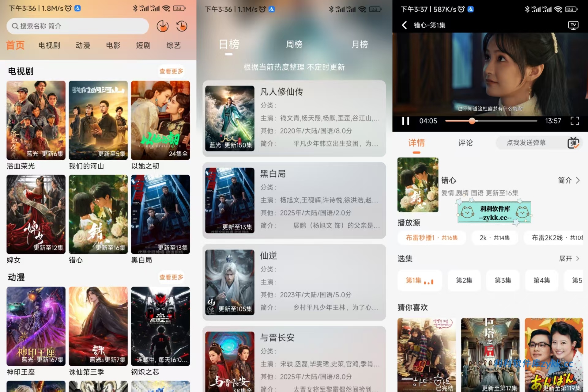Switch to the 周榜 ranking tab
Image resolution: width=588 pixels, height=392 pixels.
(294, 44)
